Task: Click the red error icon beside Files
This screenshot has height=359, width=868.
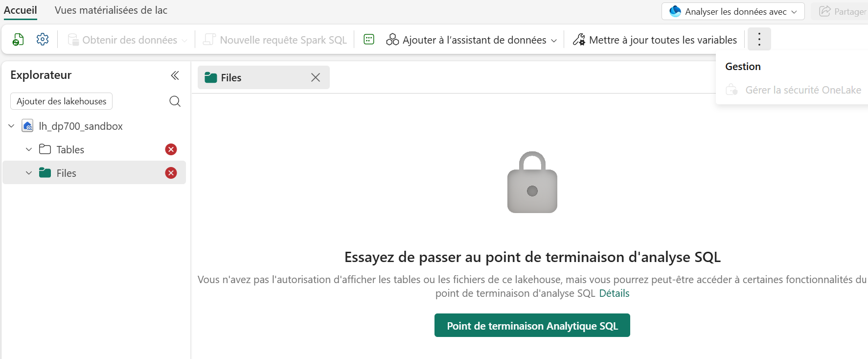Action: [171, 173]
